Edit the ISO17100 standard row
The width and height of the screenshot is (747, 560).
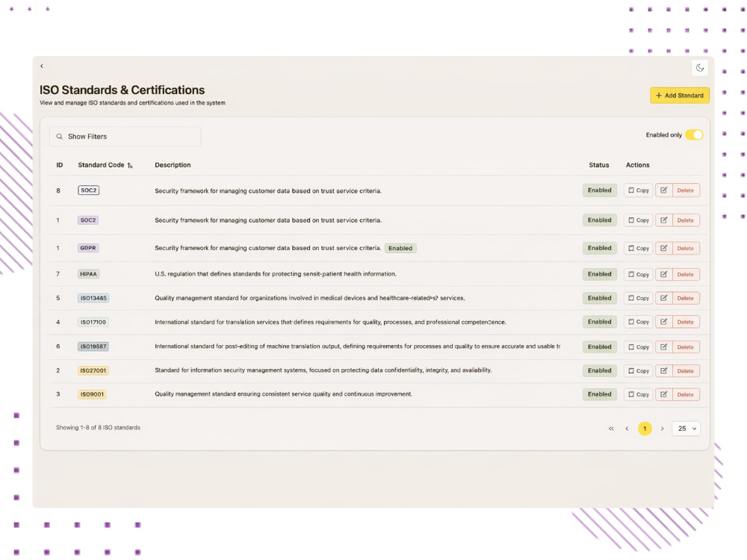[x=663, y=323]
